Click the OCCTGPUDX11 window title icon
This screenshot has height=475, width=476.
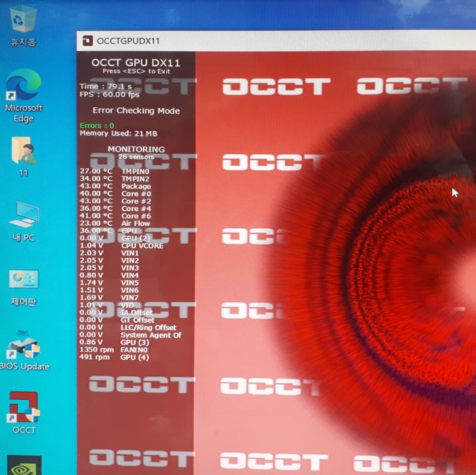(x=88, y=41)
